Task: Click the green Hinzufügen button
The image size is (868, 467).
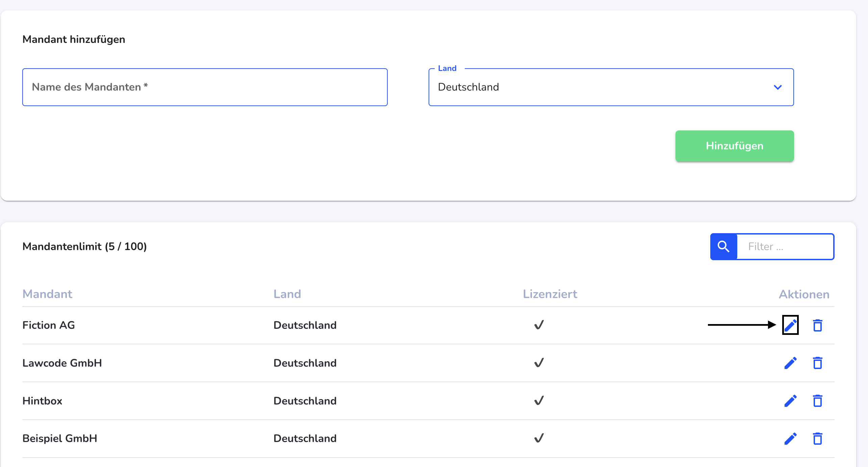Action: 735,146
